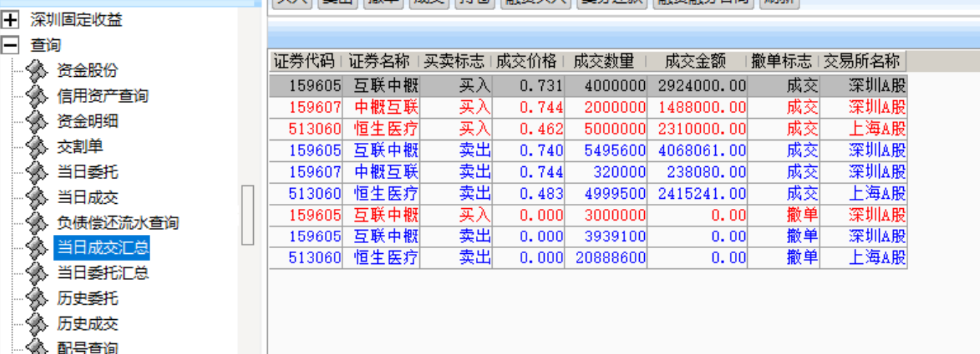Open the 资金股份 query

(87, 70)
